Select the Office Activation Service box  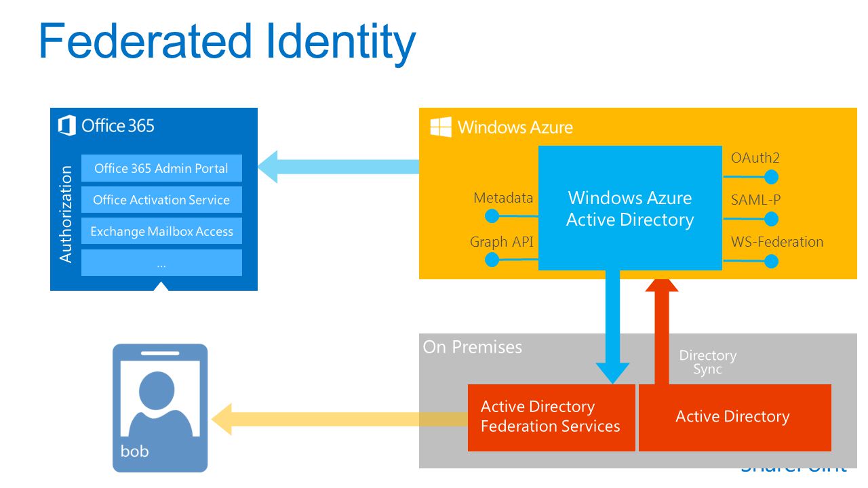coord(161,200)
